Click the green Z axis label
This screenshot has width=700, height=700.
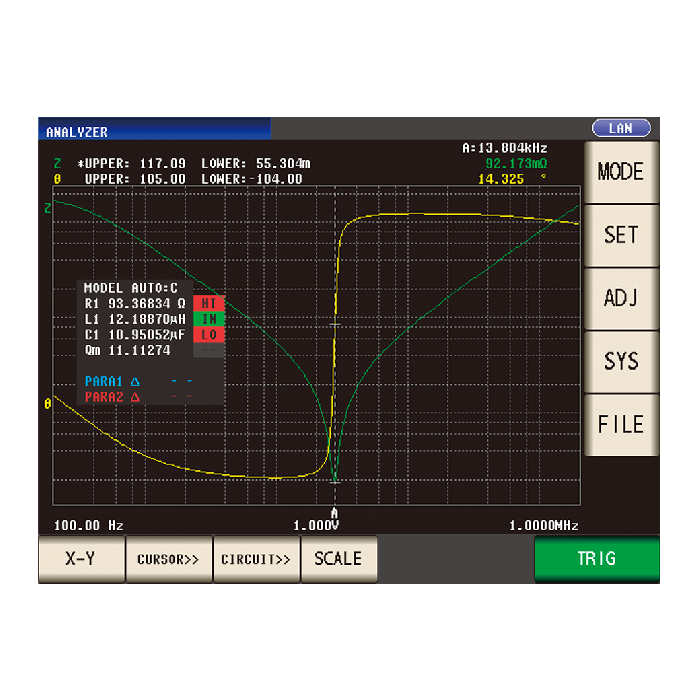pos(47,208)
